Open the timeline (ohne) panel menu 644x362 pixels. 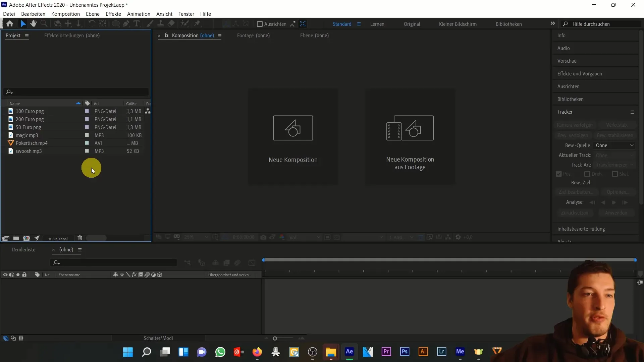point(80,250)
